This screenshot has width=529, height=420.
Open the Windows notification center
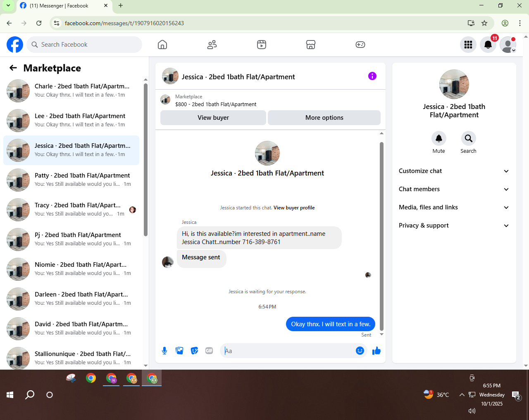(x=516, y=396)
